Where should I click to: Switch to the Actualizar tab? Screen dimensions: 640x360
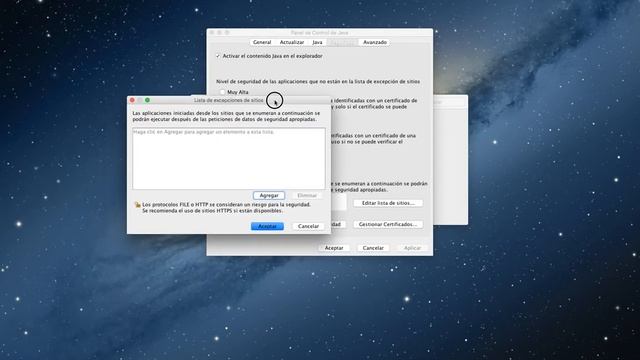click(291, 42)
